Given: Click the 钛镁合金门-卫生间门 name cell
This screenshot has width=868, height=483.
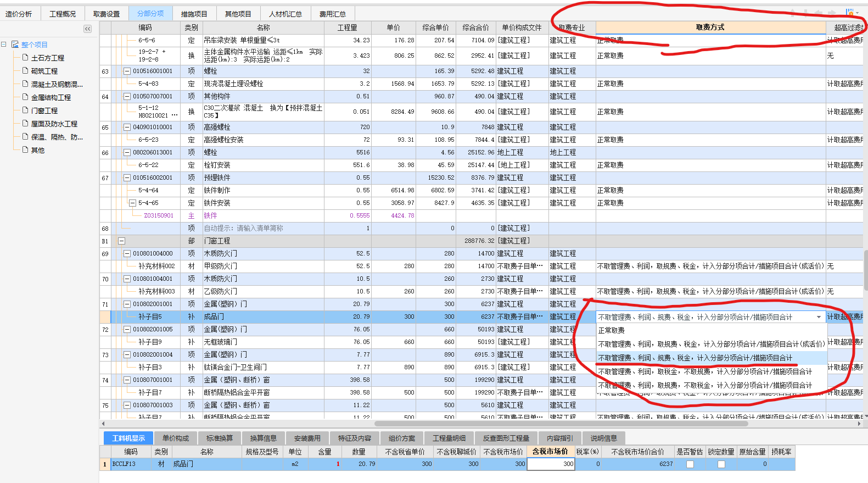Looking at the screenshot, I should click(x=264, y=368).
